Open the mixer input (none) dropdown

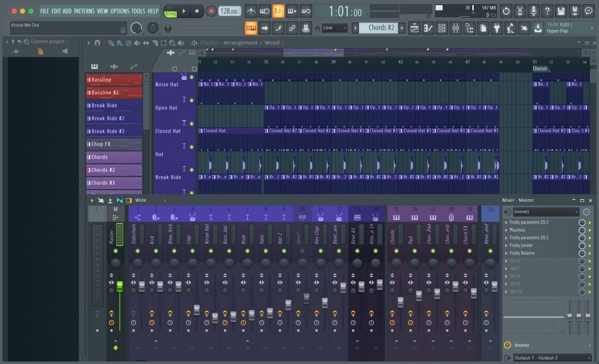pos(546,212)
